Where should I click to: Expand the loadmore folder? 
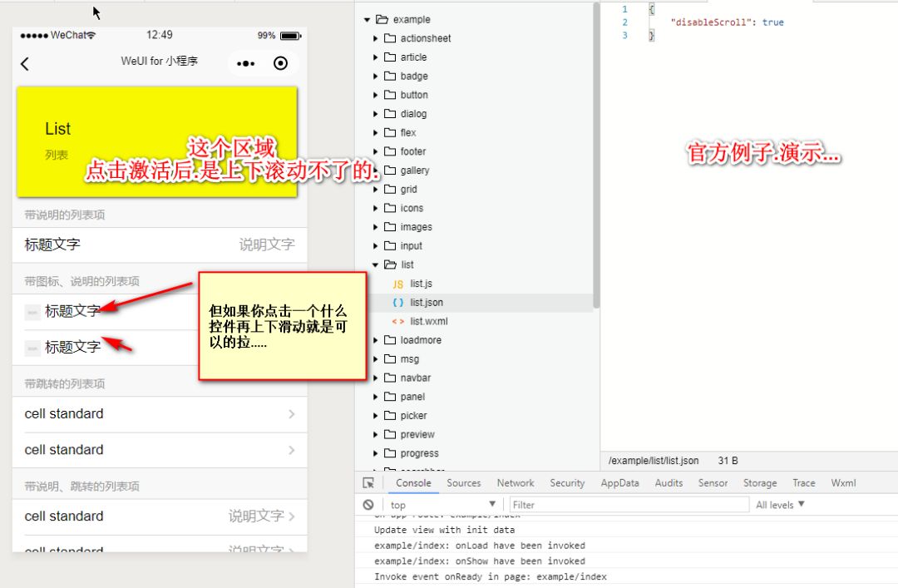click(x=375, y=340)
